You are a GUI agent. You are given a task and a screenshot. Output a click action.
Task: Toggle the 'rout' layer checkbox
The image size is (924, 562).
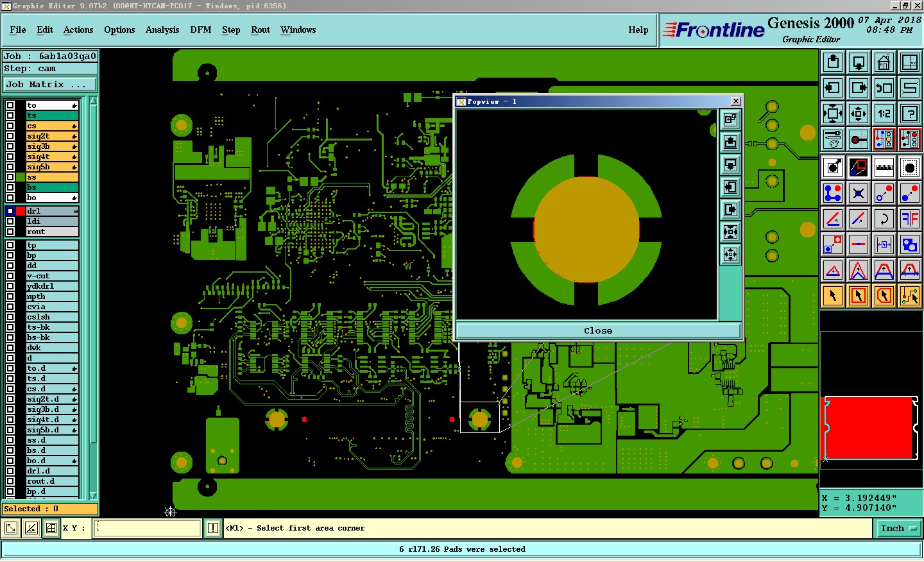point(10,232)
